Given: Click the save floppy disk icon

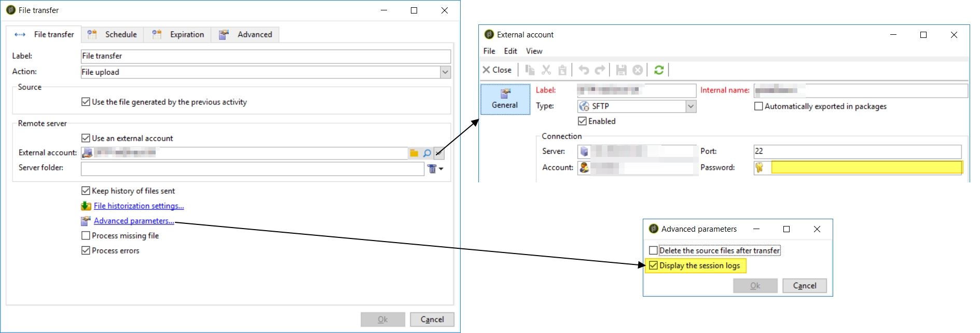Looking at the screenshot, I should pyautogui.click(x=621, y=70).
